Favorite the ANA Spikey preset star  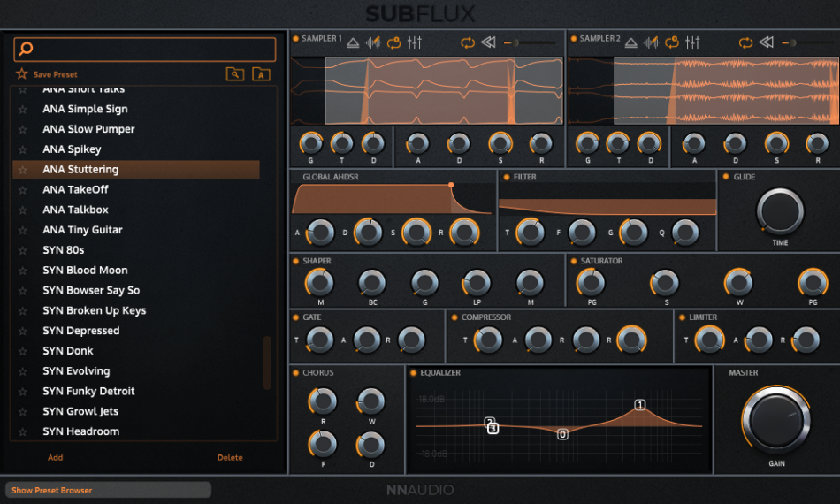tap(22, 149)
